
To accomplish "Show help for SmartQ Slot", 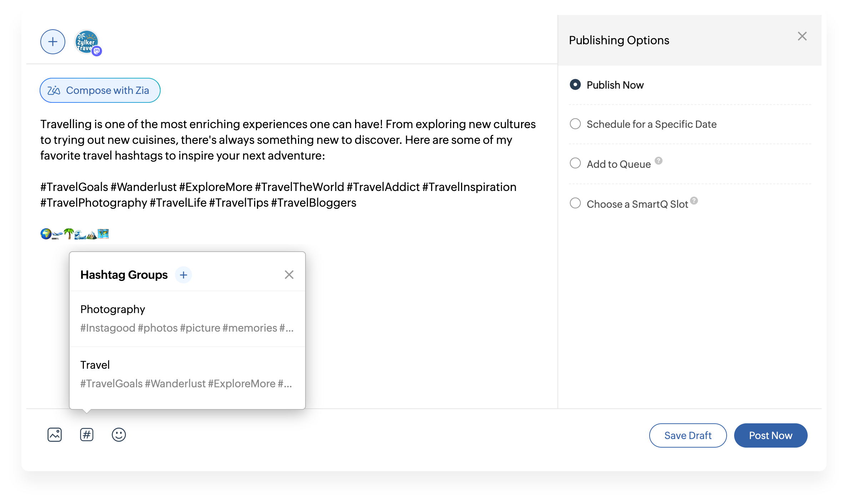I will [x=694, y=201].
